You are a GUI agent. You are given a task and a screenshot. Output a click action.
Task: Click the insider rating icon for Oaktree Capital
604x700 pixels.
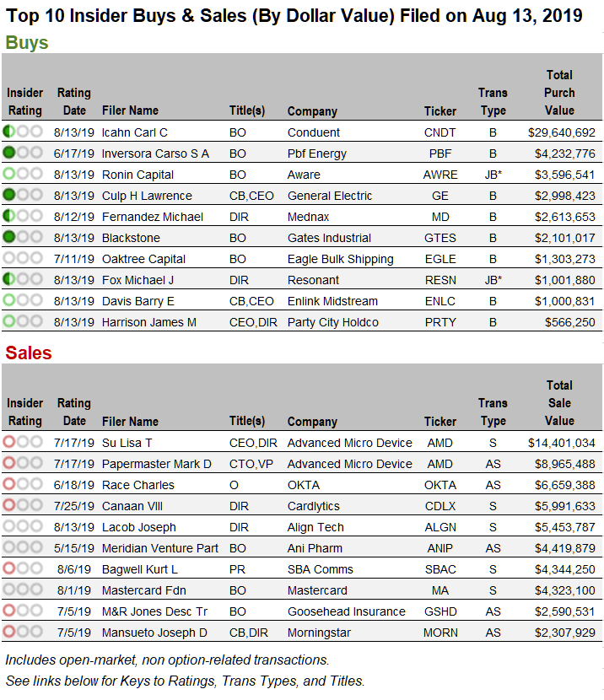(x=23, y=259)
